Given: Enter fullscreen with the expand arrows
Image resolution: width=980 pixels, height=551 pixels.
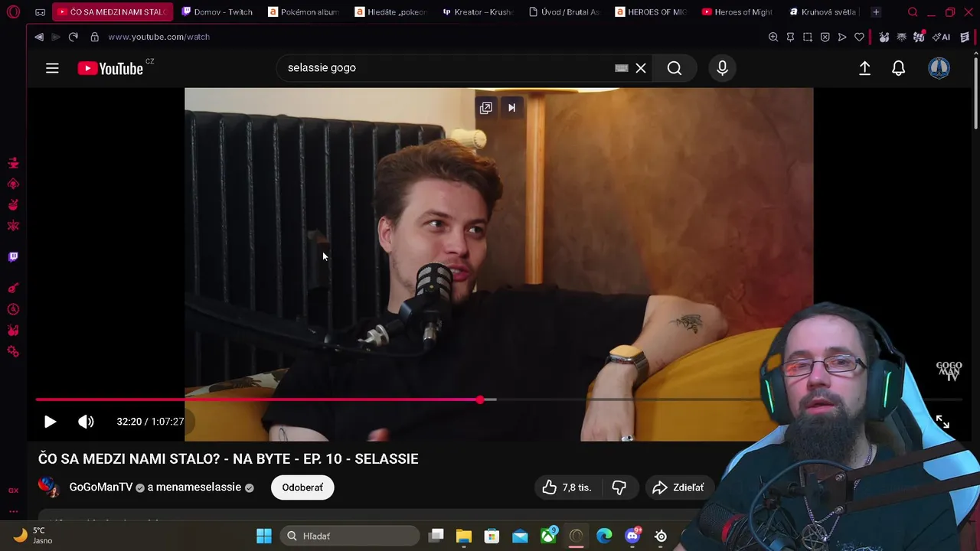Looking at the screenshot, I should click(942, 422).
